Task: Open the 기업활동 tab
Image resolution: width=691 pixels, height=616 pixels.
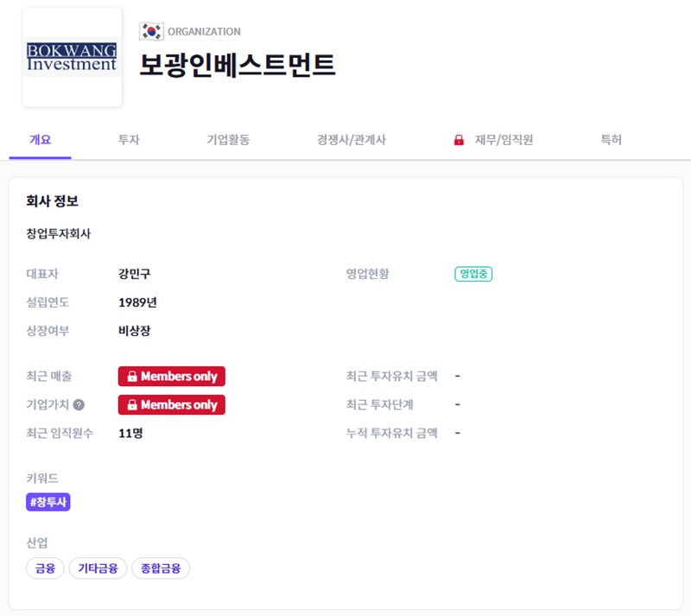Action: coord(230,139)
